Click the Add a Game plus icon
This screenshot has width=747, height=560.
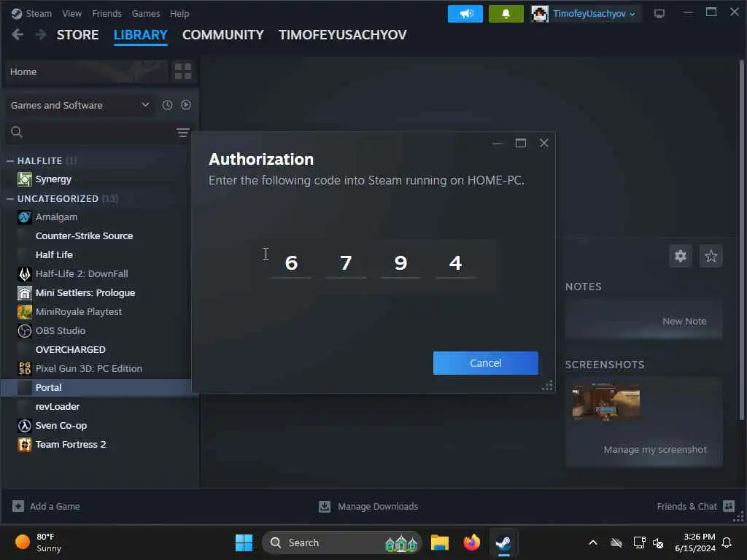point(18,506)
